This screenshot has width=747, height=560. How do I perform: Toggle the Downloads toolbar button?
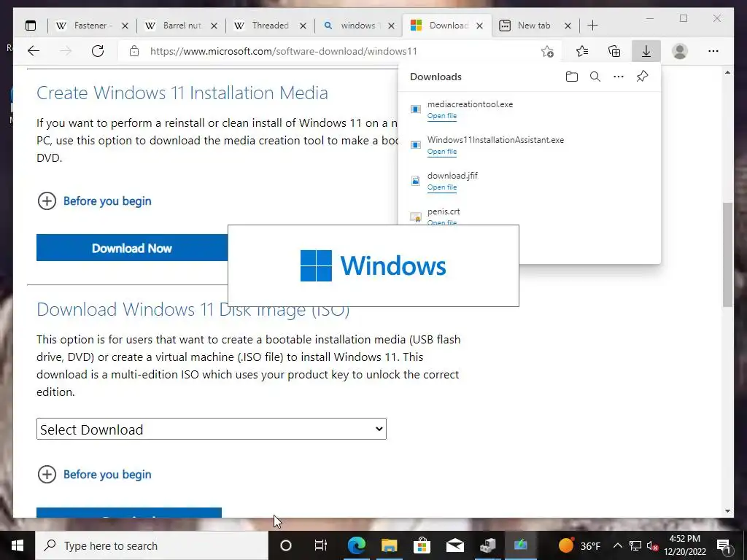pos(646,51)
